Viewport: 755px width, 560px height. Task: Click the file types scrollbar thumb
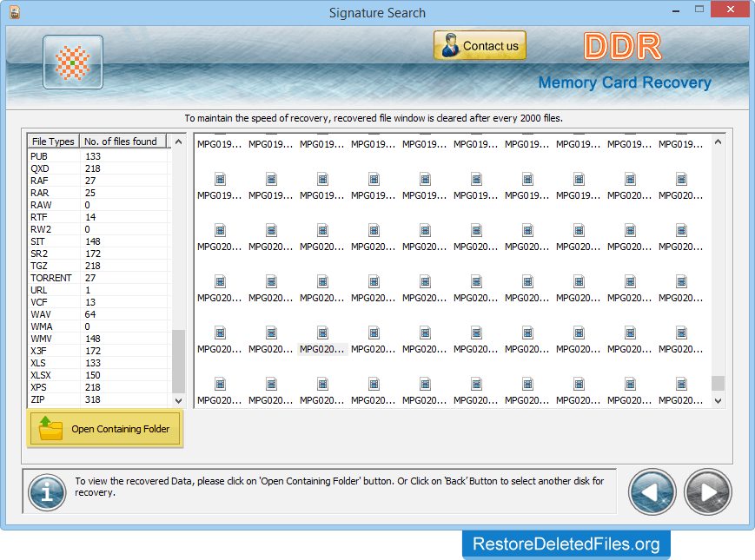(x=179, y=361)
